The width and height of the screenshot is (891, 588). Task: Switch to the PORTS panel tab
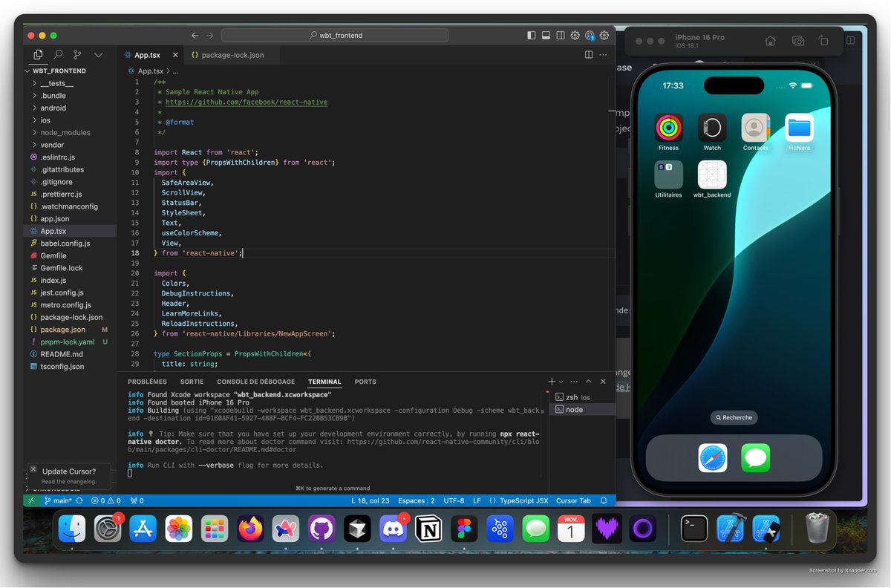point(365,382)
